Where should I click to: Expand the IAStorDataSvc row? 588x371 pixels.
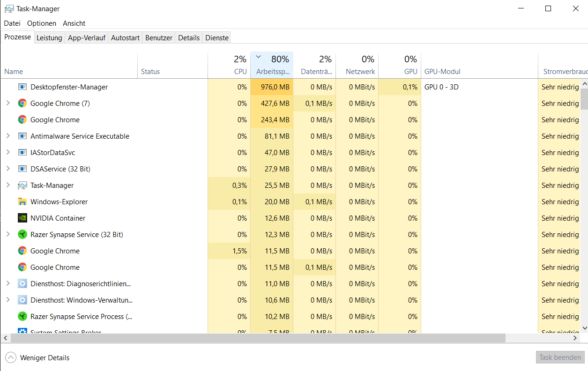point(8,152)
